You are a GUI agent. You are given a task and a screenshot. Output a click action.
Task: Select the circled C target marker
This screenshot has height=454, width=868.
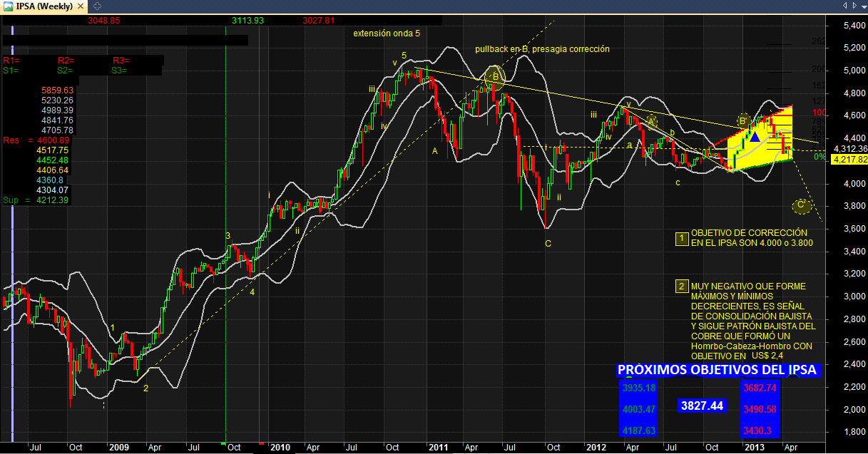801,206
